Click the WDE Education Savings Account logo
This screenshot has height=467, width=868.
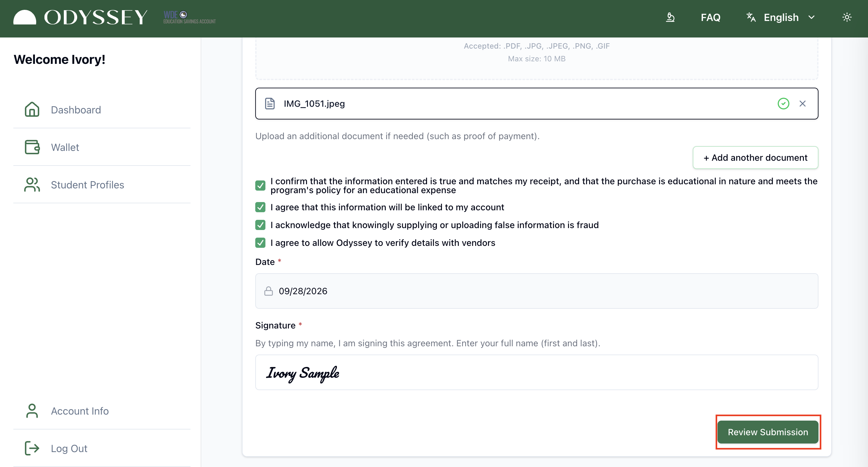tap(189, 17)
